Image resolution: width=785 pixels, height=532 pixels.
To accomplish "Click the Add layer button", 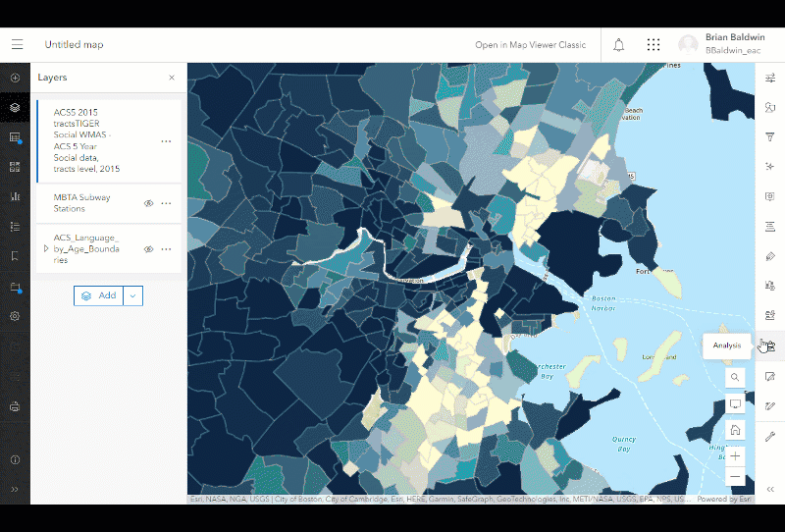I will click(x=99, y=296).
